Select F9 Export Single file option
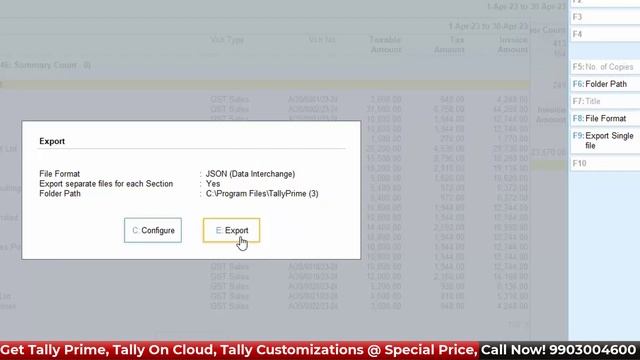Image resolution: width=640 pixels, height=360 pixels. (x=605, y=141)
